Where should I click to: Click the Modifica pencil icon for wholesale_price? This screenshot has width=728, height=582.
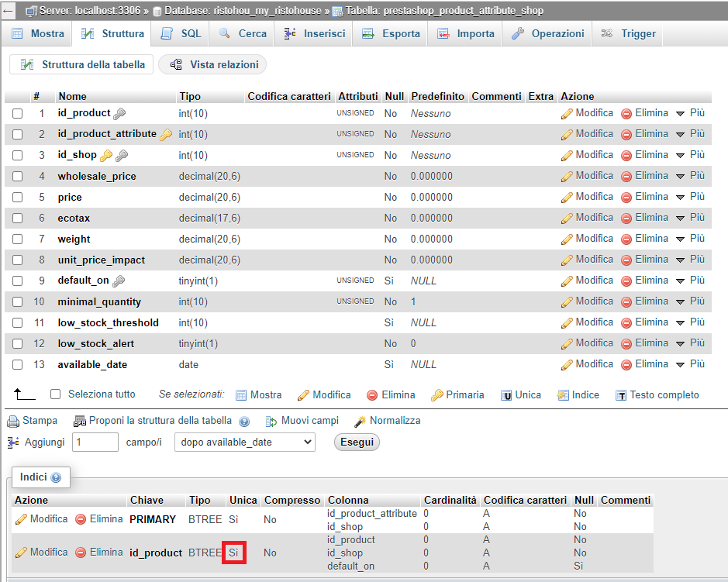[567, 177]
